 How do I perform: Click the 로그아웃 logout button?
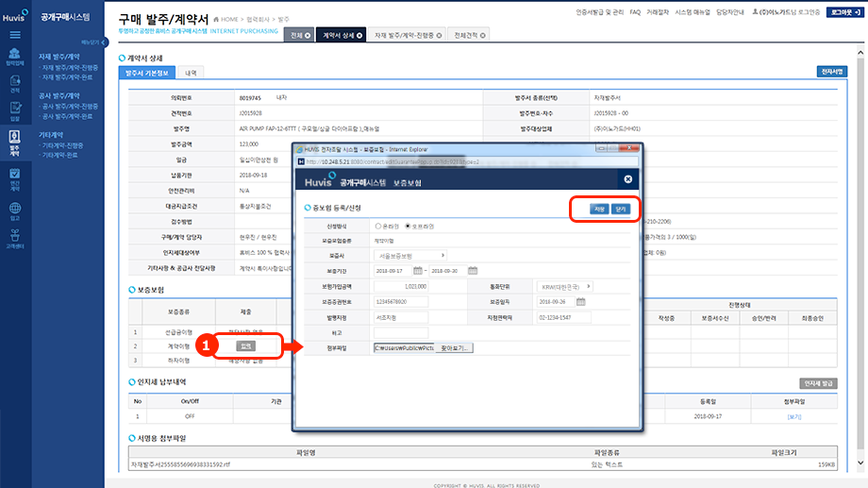click(844, 12)
